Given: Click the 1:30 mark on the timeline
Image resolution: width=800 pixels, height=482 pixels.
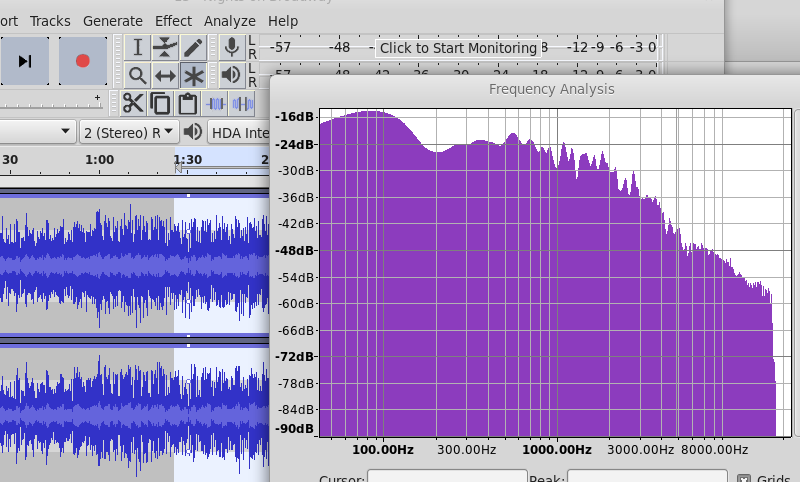Looking at the screenshot, I should (188, 160).
